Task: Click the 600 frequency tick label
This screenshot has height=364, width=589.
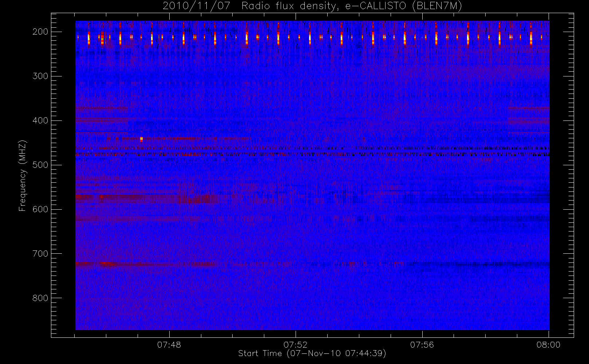Action: (40, 209)
